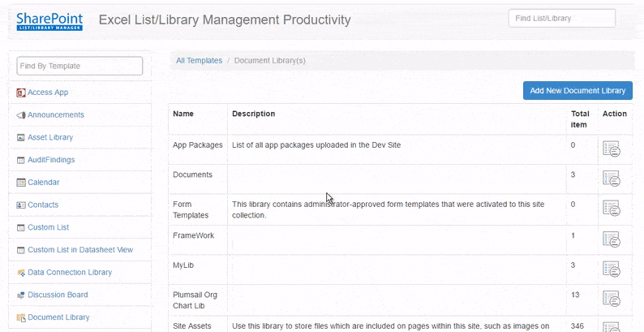
Task: Click the Form Templates library name
Action: pos(191,209)
